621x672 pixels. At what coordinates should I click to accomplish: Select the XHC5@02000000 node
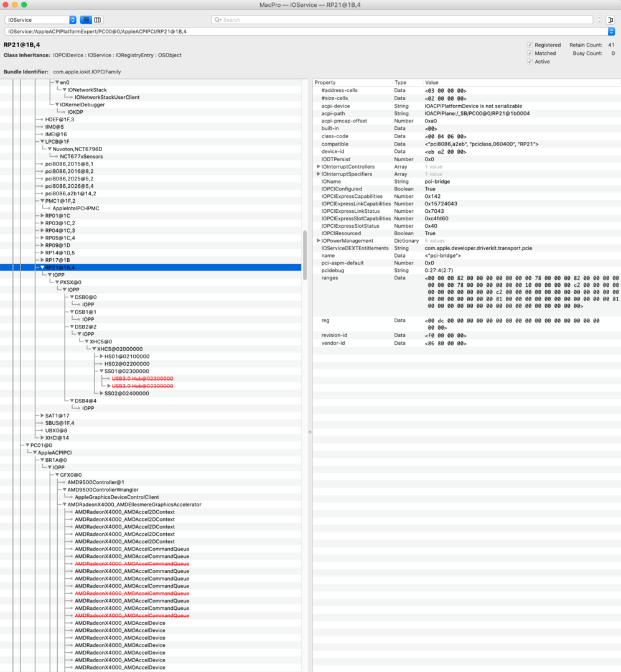[120, 349]
